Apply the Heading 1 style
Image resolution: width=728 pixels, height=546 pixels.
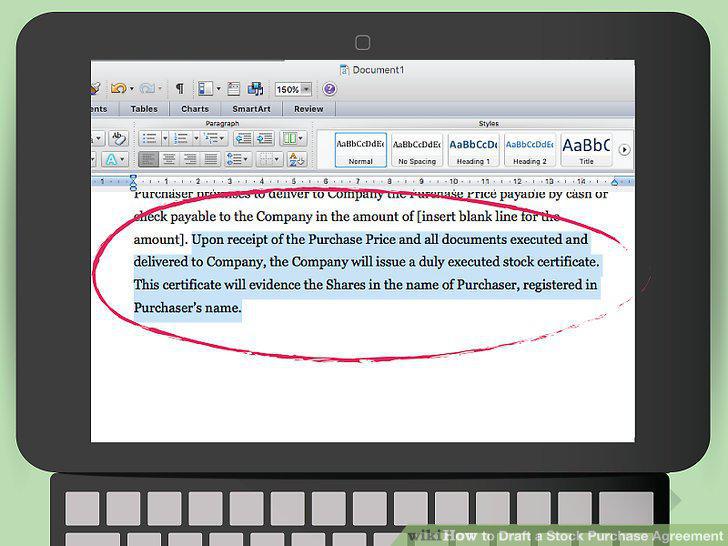(473, 150)
